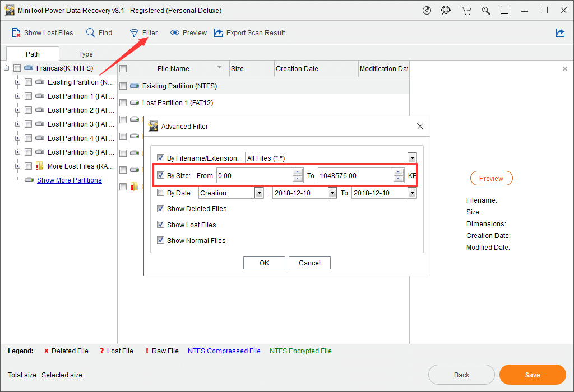
Task: Toggle Show Normal Files checkbox
Action: pos(160,240)
